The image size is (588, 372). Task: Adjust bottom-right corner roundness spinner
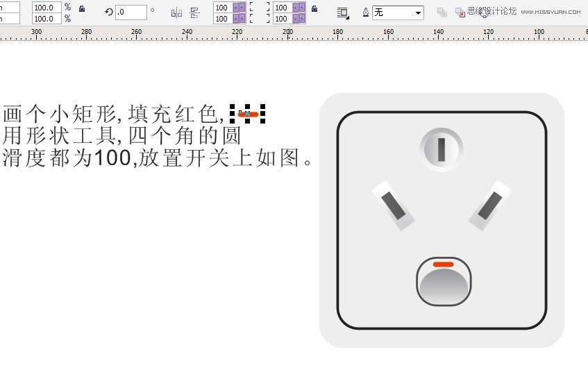pos(299,18)
